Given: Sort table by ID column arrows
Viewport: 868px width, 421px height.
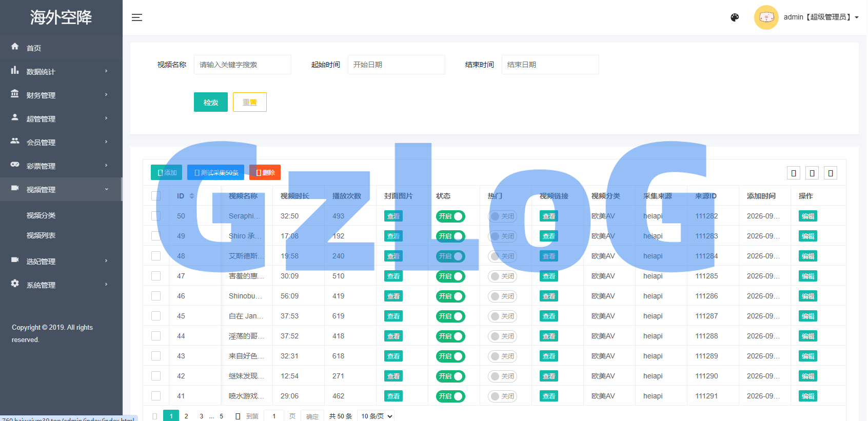Looking at the screenshot, I should pos(192,196).
